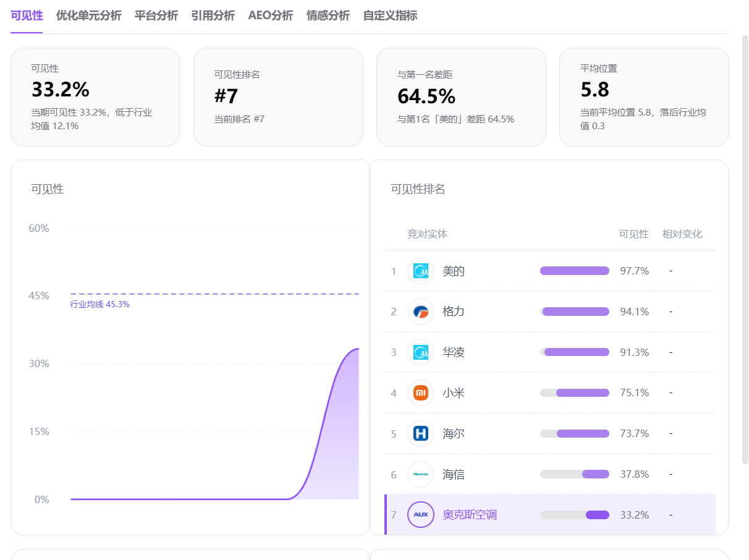Screen dimensions: 749x560
Task: Click the 美的 visibility progress bar
Action: 575,271
